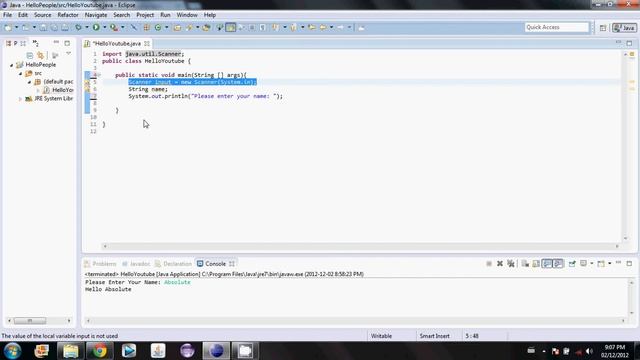640x360 pixels.
Task: Click the Windows Start button
Action: pyautogui.click(x=13, y=351)
